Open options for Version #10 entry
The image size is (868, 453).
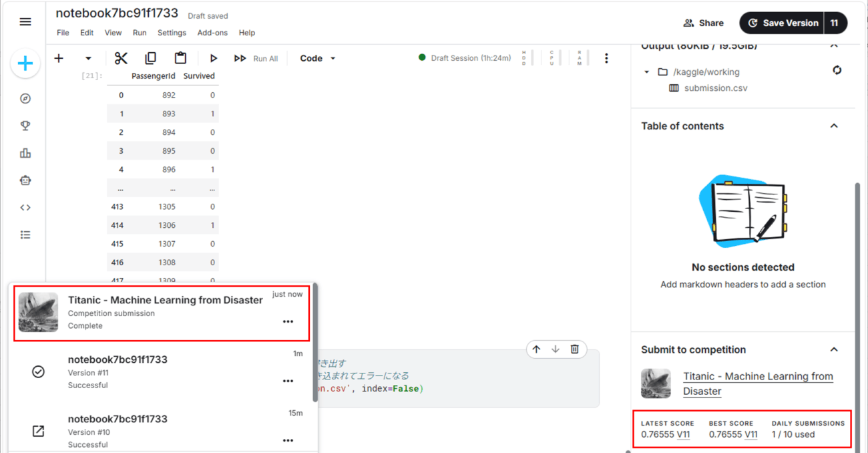[288, 440]
